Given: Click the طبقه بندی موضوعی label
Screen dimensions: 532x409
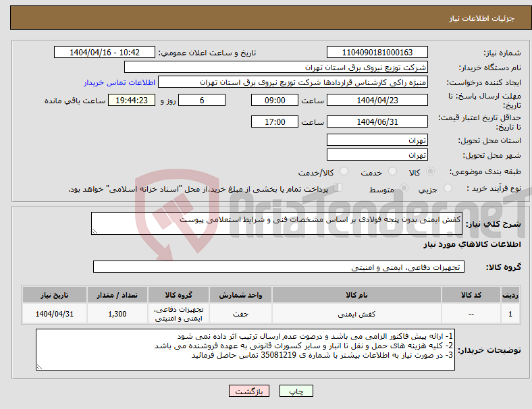Looking at the screenshot, I should (x=485, y=172).
